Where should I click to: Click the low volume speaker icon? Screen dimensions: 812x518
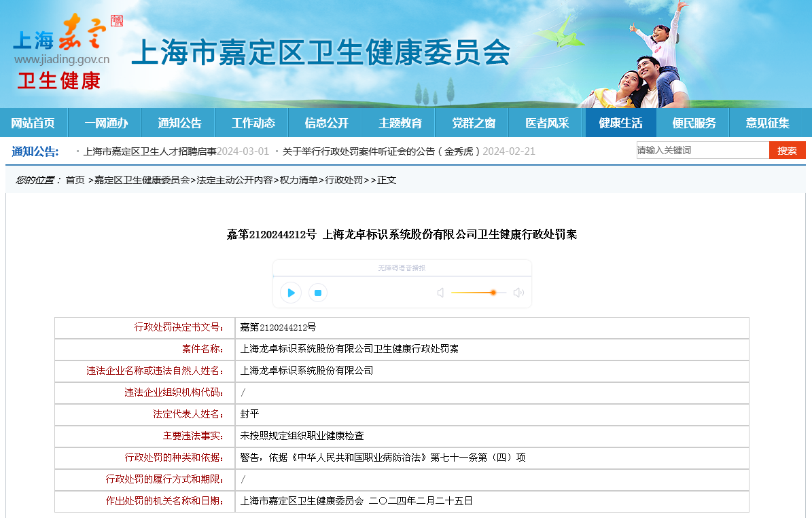pos(440,293)
